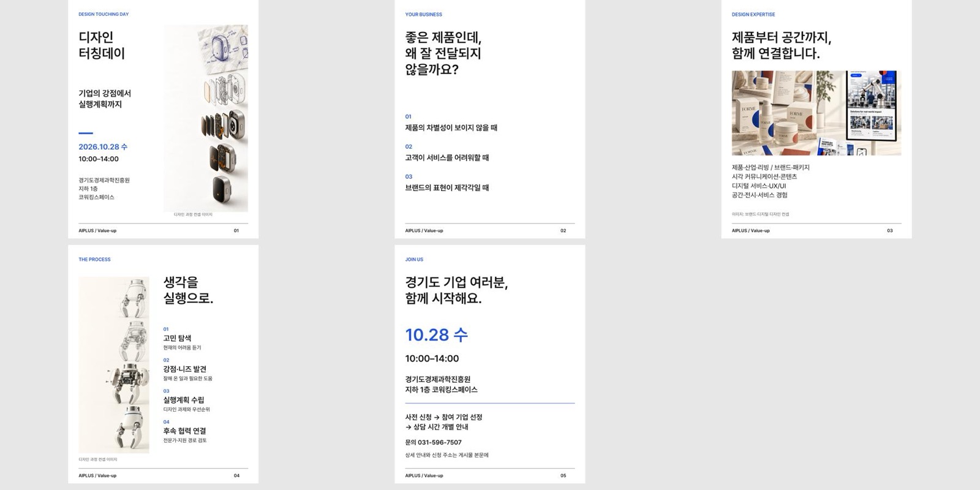Select the page number 05 in footer

click(563, 476)
